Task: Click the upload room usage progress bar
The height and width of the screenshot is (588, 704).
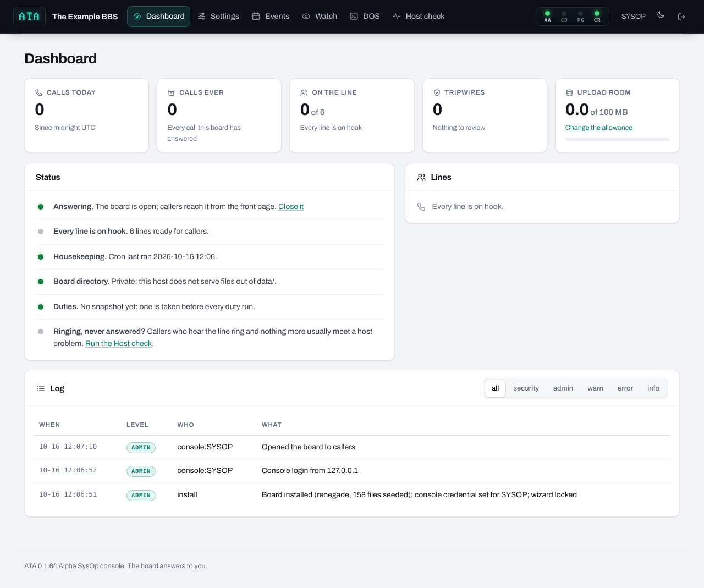Action: coord(617,139)
